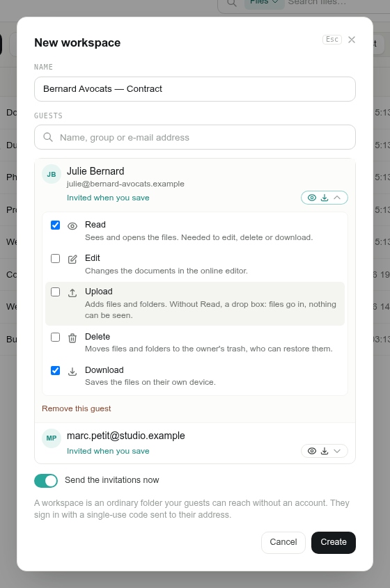Click the eye icon beside Read
The height and width of the screenshot is (588, 390).
point(72,226)
